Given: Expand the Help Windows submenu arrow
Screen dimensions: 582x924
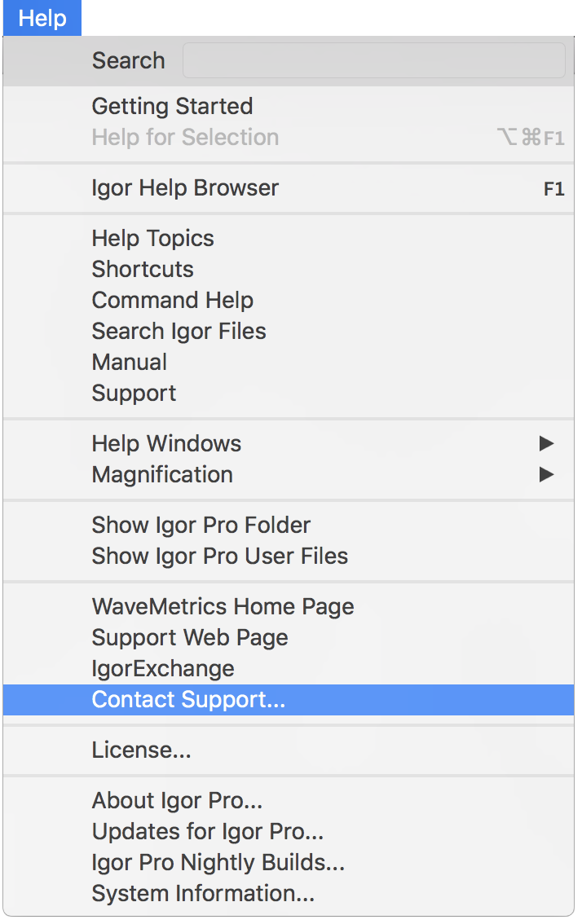Looking at the screenshot, I should (x=547, y=443).
